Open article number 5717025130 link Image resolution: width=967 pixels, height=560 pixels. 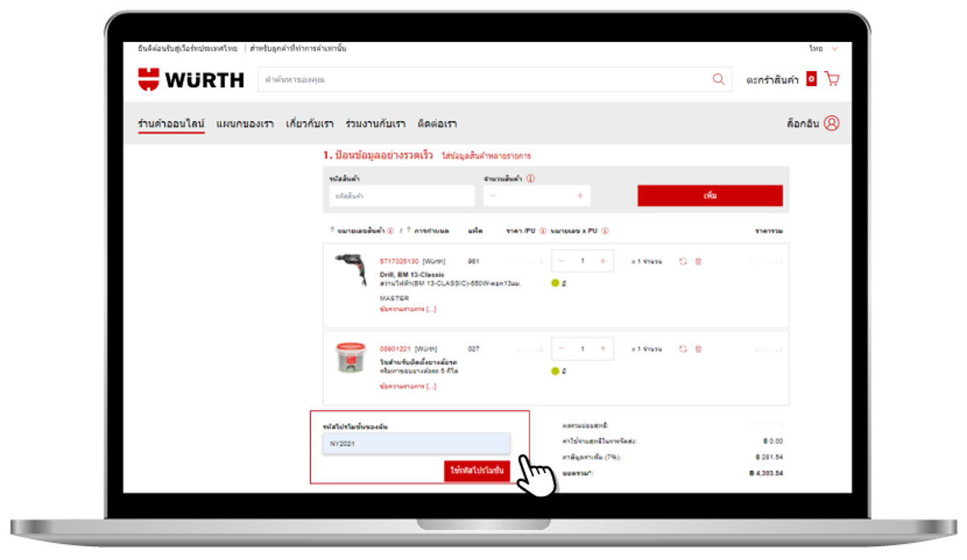point(399,261)
